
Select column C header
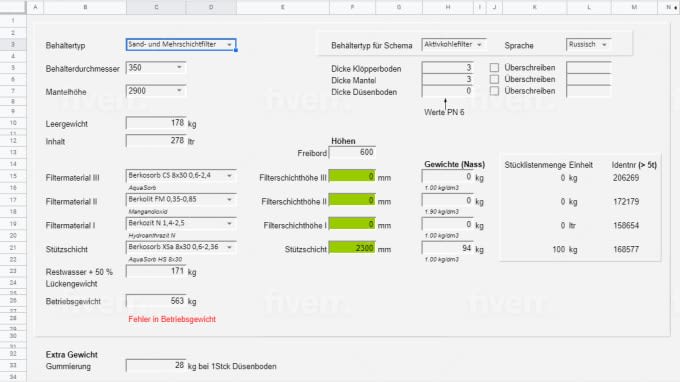coord(156,7)
